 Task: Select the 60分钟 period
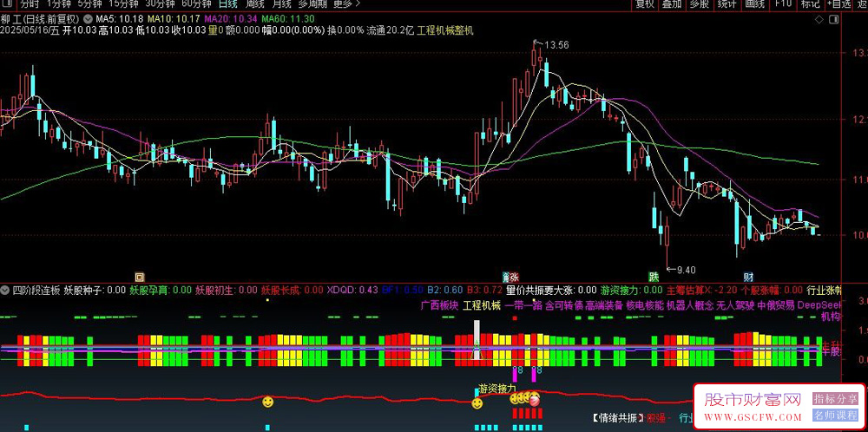196,3
